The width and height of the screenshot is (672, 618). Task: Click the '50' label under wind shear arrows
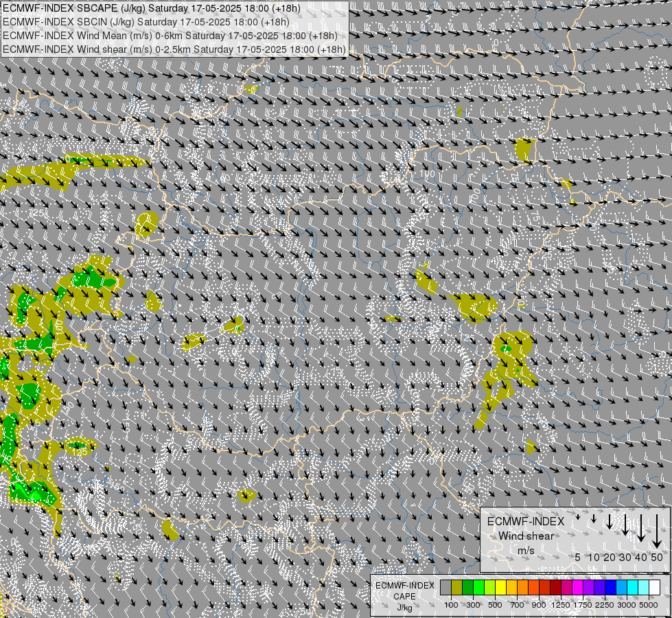coord(657,557)
